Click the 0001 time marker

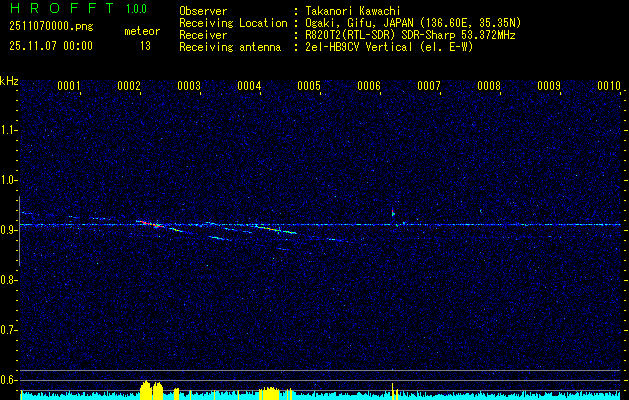tap(69, 86)
